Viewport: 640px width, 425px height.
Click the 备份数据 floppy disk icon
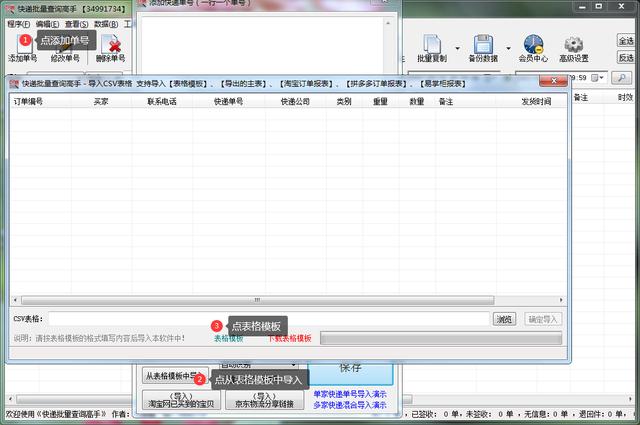(x=483, y=44)
